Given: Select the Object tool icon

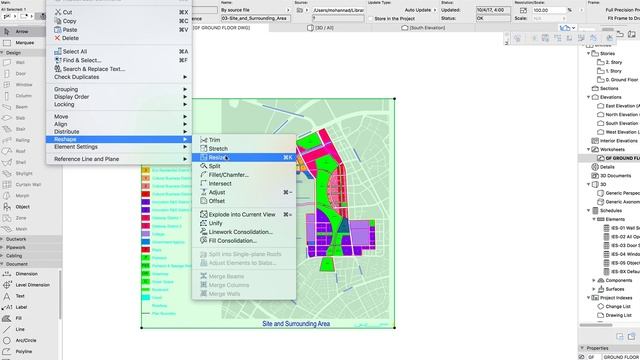Looking at the screenshot, I should click(7, 207).
